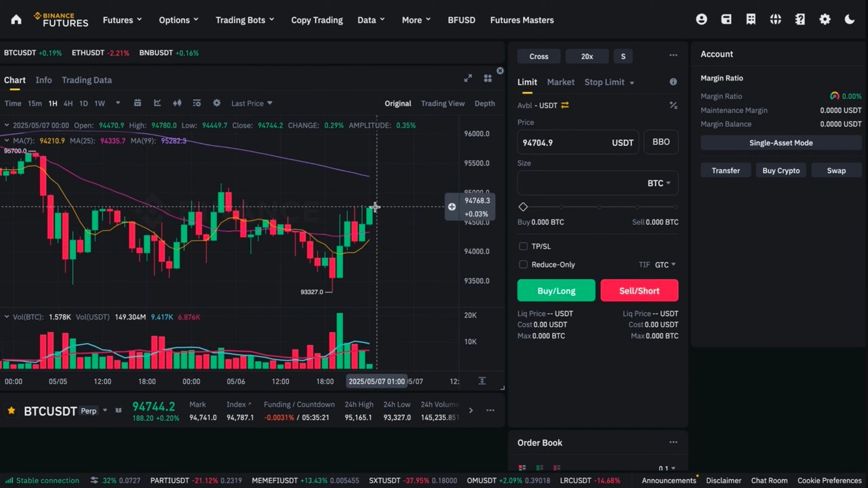Click the Swap button
Viewport: 868px width, 488px height.
pyautogui.click(x=836, y=170)
